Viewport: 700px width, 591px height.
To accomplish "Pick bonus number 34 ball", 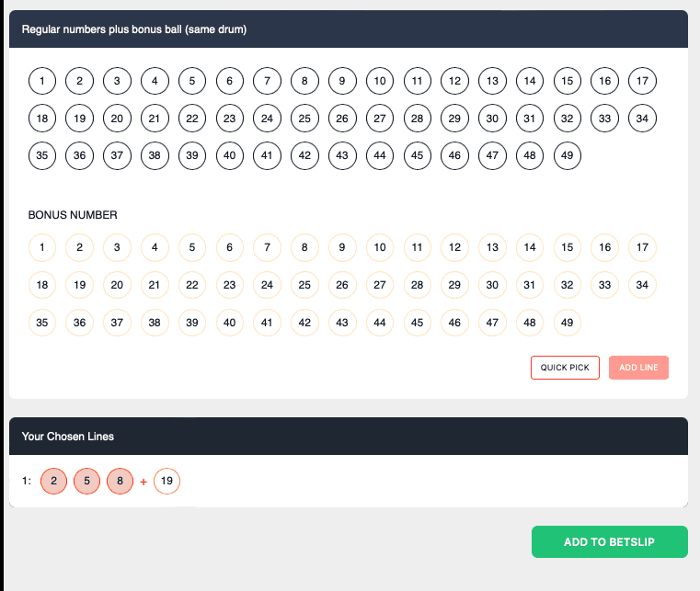I will click(642, 285).
